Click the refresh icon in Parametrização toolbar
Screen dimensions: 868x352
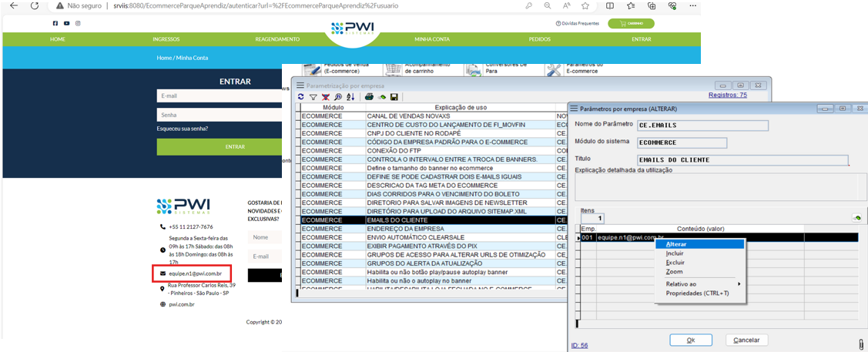[x=301, y=97]
